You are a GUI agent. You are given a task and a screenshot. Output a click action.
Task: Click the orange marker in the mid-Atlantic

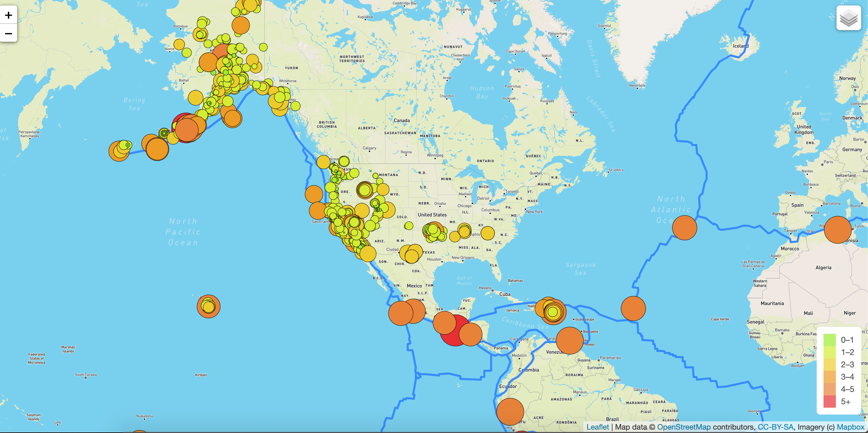tap(684, 227)
